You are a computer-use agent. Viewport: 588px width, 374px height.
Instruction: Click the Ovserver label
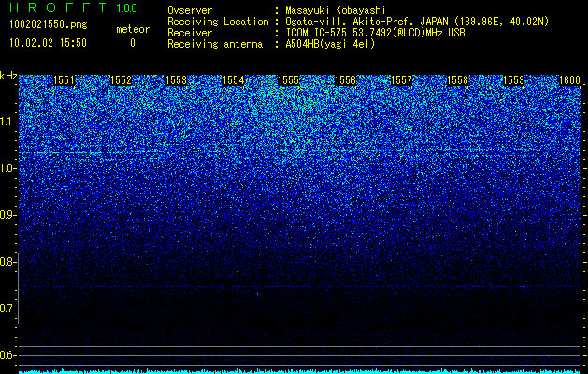click(190, 10)
